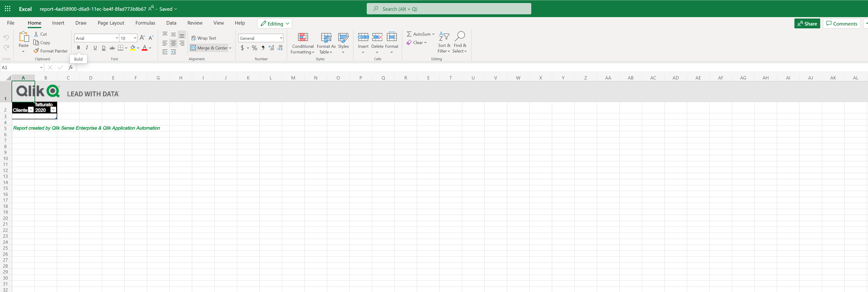Open the Cliente column filter dropdown

(31, 110)
